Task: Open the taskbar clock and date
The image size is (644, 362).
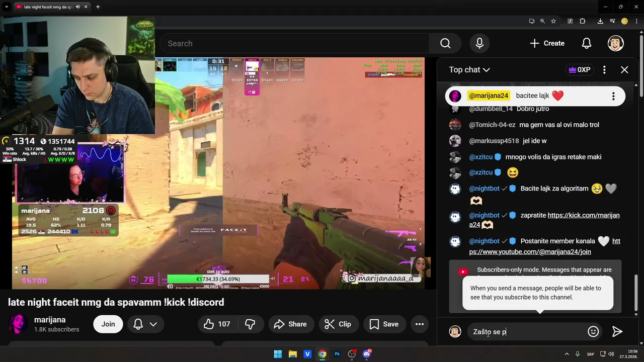Action: (629, 354)
